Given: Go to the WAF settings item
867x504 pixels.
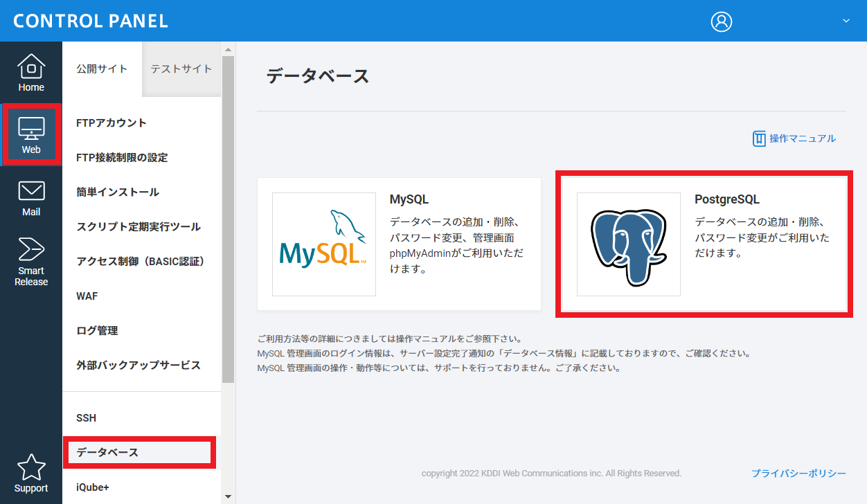Looking at the screenshot, I should pyautogui.click(x=87, y=296).
